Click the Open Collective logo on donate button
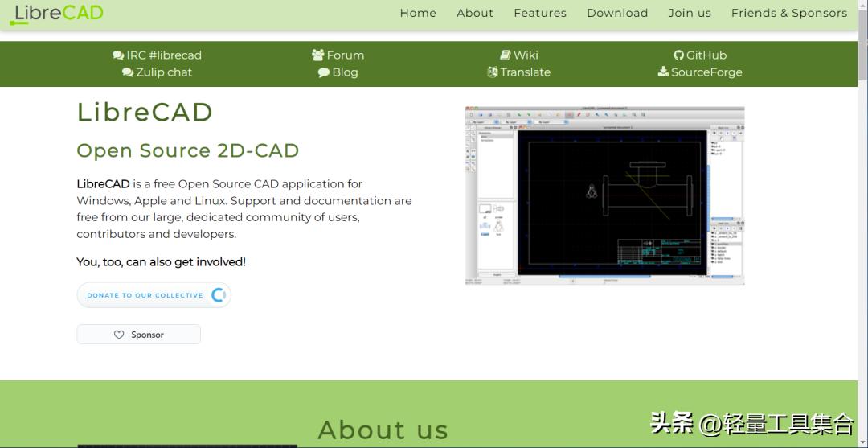The height and width of the screenshot is (448, 868). 219,295
